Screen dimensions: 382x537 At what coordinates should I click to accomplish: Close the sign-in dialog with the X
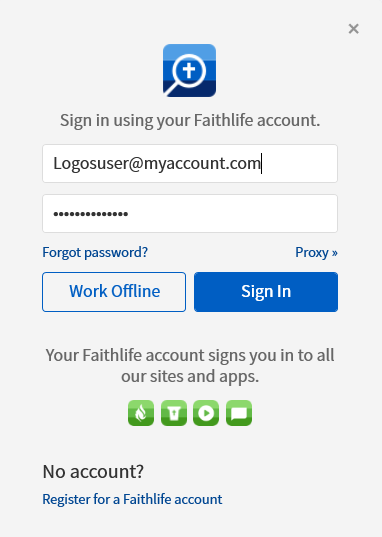click(354, 29)
